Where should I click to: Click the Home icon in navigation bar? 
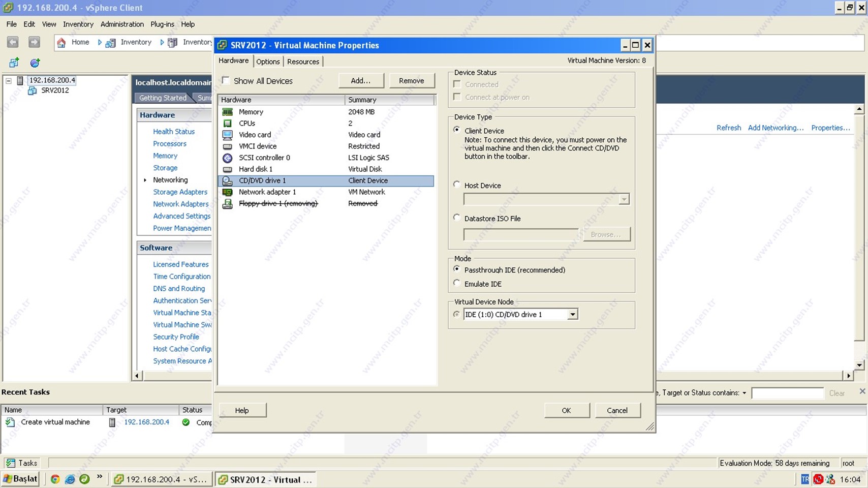[x=61, y=43]
